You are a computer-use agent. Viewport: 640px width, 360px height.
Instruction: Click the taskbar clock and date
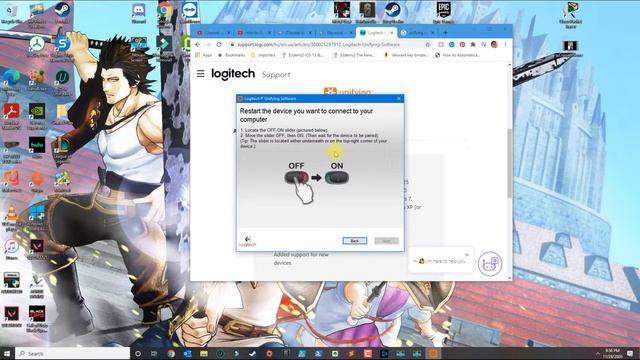(x=613, y=353)
